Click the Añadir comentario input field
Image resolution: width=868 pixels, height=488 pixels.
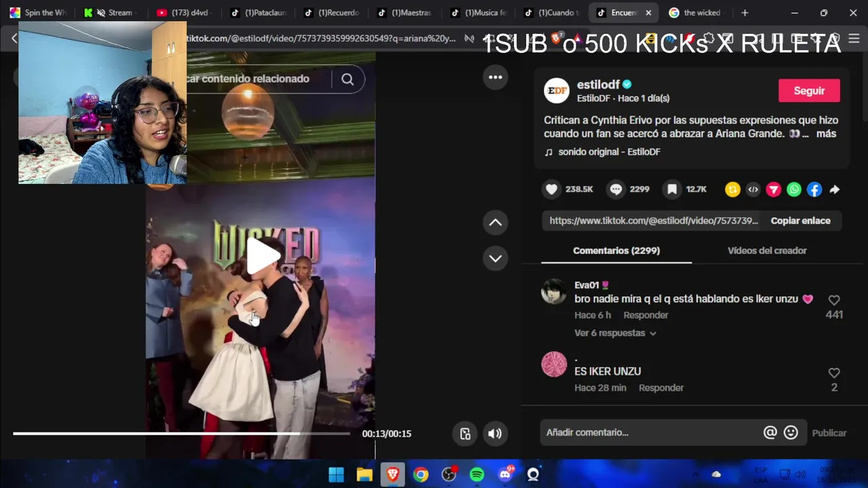pos(651,432)
